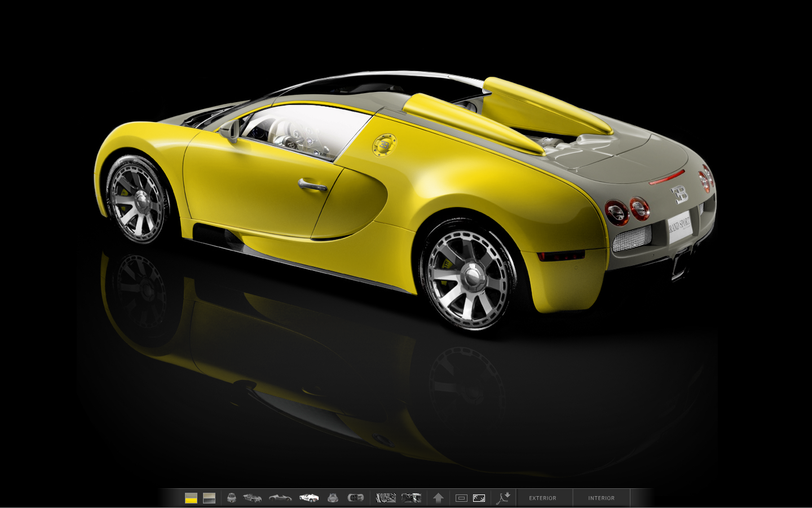Select the yellow and grey color scheme swatch

(x=191, y=498)
